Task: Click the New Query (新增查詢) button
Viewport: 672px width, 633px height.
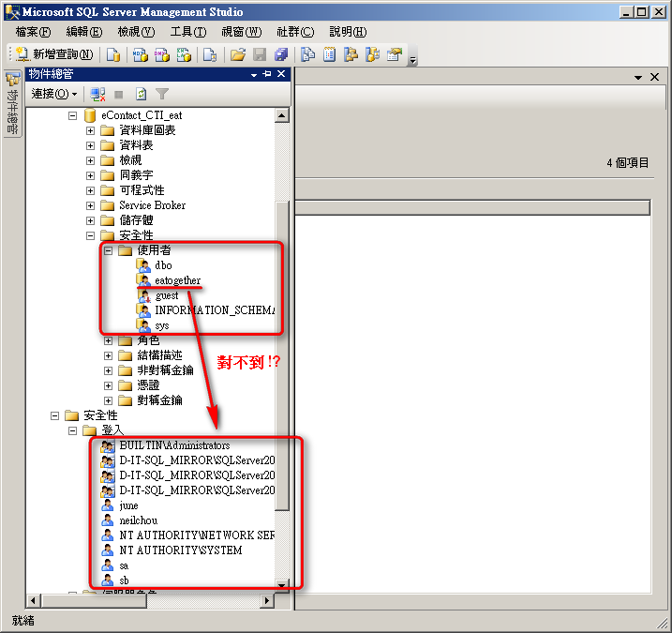Action: click(x=54, y=54)
